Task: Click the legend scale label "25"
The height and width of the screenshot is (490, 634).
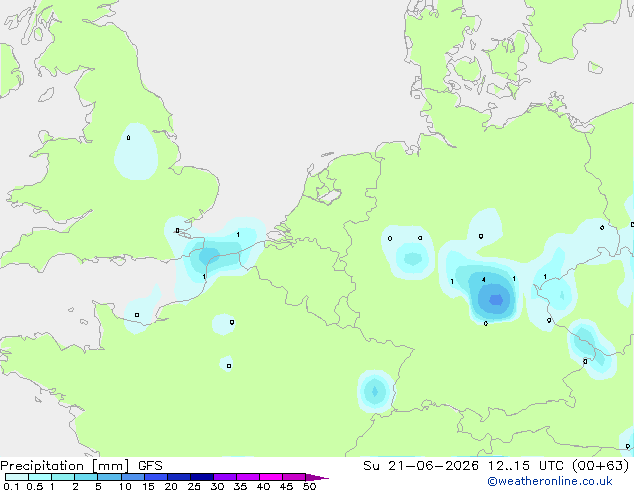Action: click(x=194, y=486)
